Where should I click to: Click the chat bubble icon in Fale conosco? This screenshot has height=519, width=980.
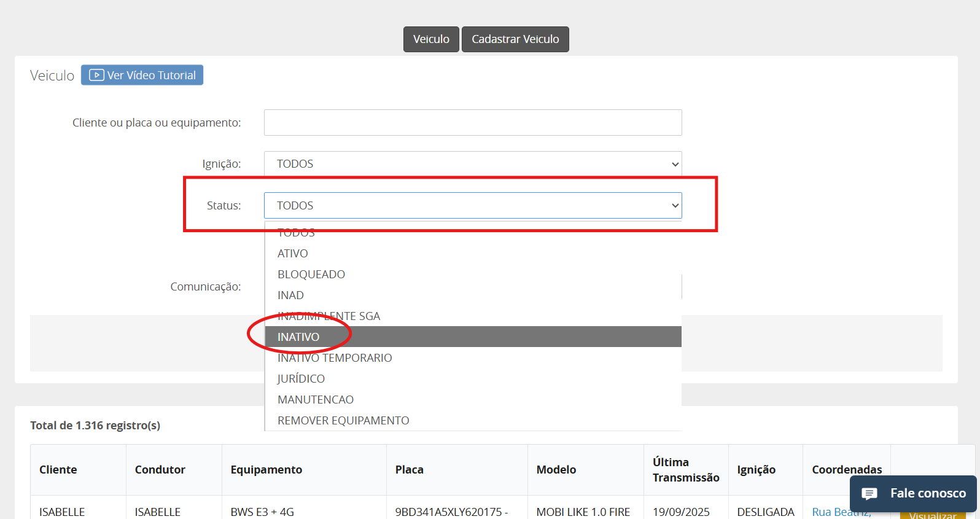click(x=869, y=493)
